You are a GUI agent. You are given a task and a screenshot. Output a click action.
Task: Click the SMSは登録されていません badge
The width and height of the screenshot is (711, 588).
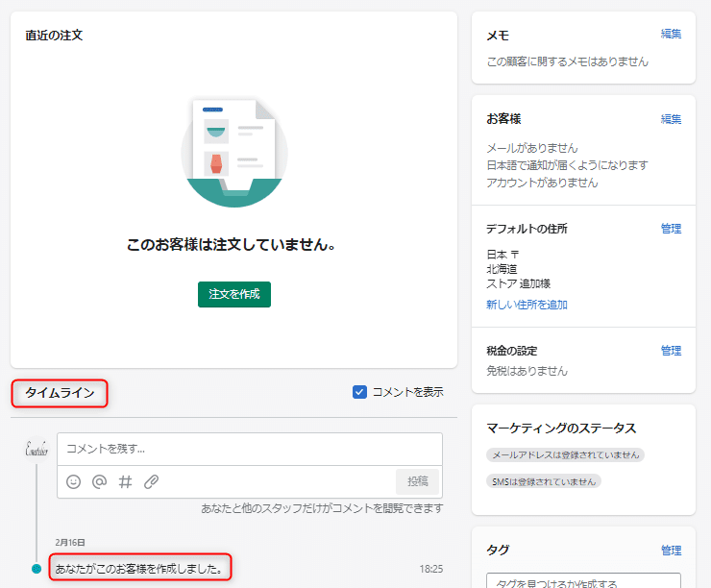[x=544, y=481]
